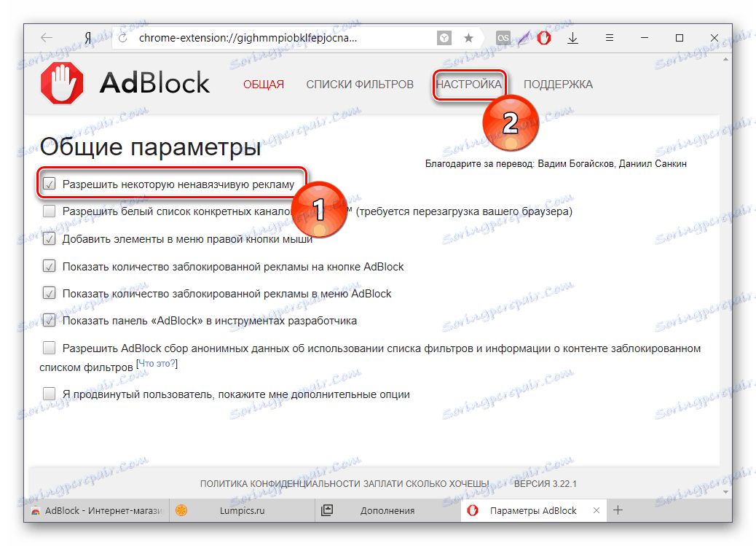Toggle 'Показать панель AdBlock в инструментах' checkbox

coord(50,320)
